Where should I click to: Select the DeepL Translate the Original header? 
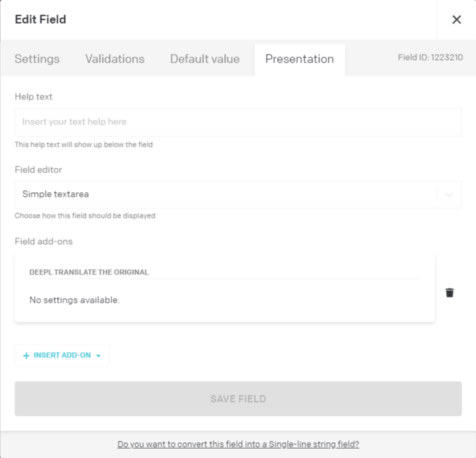(89, 272)
